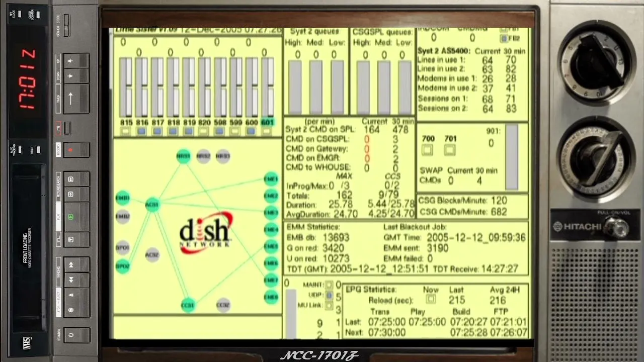Open the grey CCS2 node
Viewport: 644px width, 362px height.
pos(223,305)
